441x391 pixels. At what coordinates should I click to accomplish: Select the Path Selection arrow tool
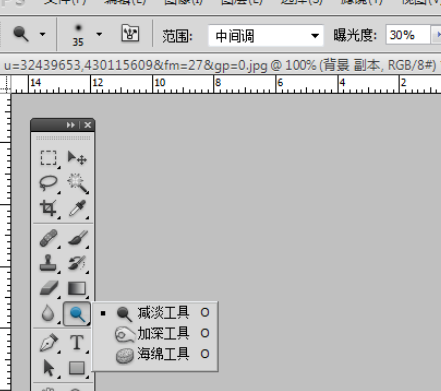49,368
